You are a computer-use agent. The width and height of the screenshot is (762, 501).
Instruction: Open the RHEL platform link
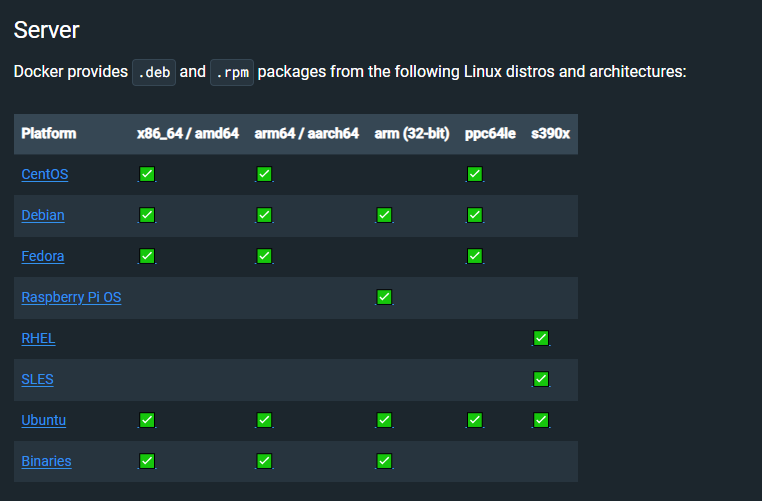point(38,338)
